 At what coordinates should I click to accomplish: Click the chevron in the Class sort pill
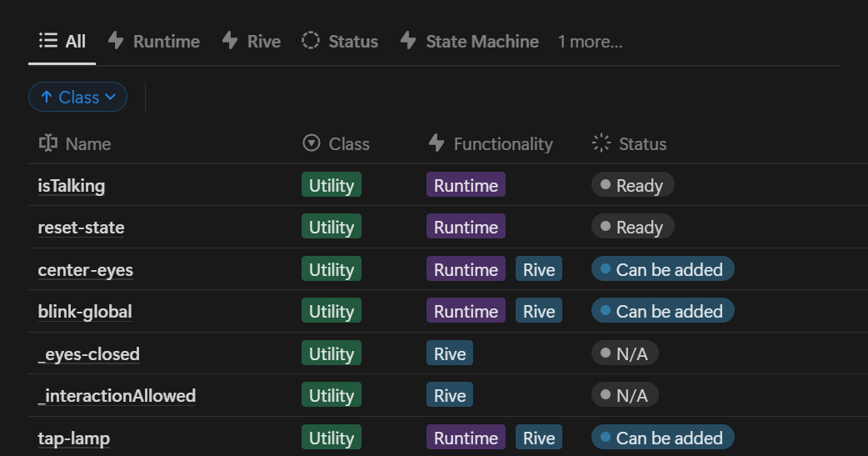[x=111, y=97]
